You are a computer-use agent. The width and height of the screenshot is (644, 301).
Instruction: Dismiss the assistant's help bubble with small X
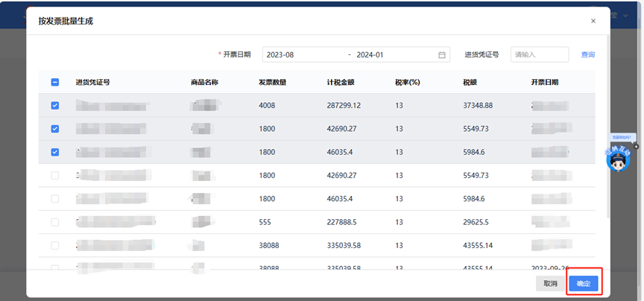coord(637,147)
